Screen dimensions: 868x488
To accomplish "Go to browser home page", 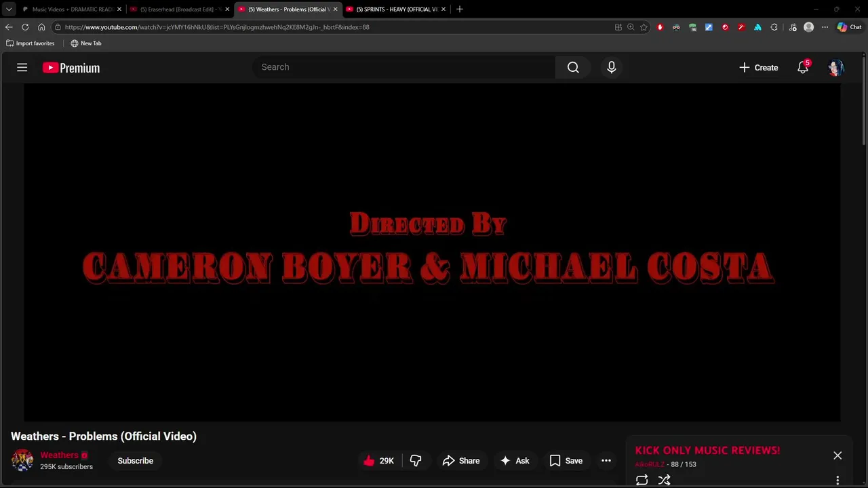I will tap(41, 27).
